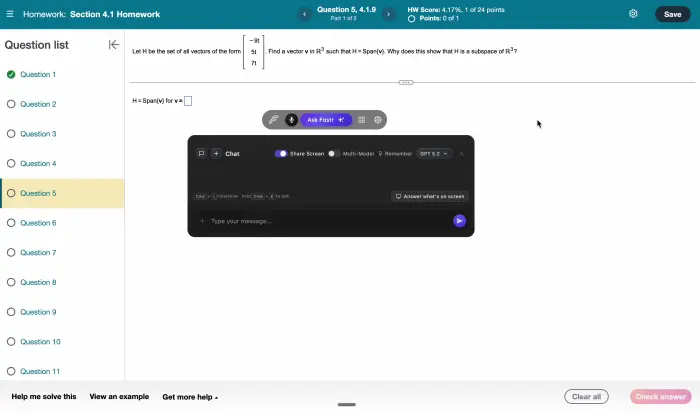Viewport: 700px width, 413px height.
Task: Add attachment with plus in message box
Action: point(202,221)
